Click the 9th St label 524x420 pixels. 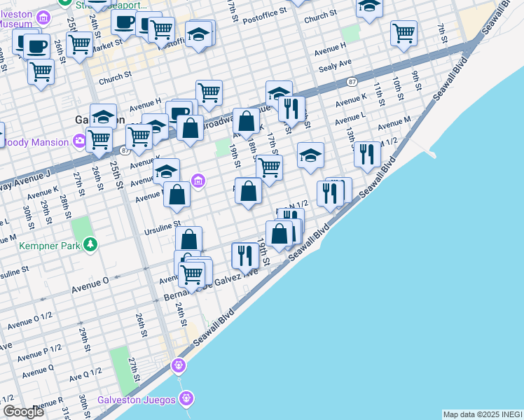417,80
